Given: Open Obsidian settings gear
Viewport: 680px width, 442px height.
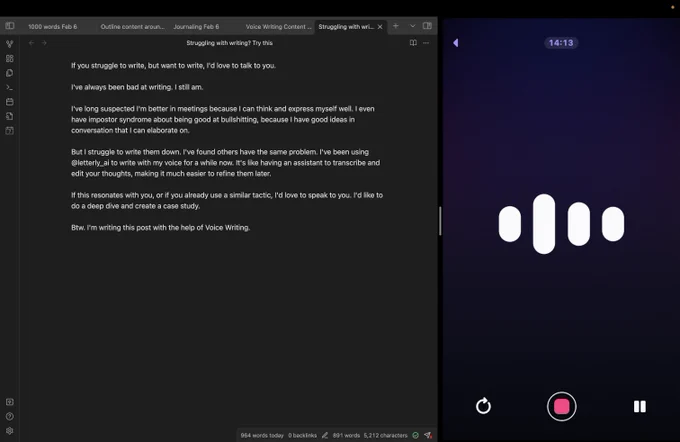Looking at the screenshot, I should pos(10,431).
